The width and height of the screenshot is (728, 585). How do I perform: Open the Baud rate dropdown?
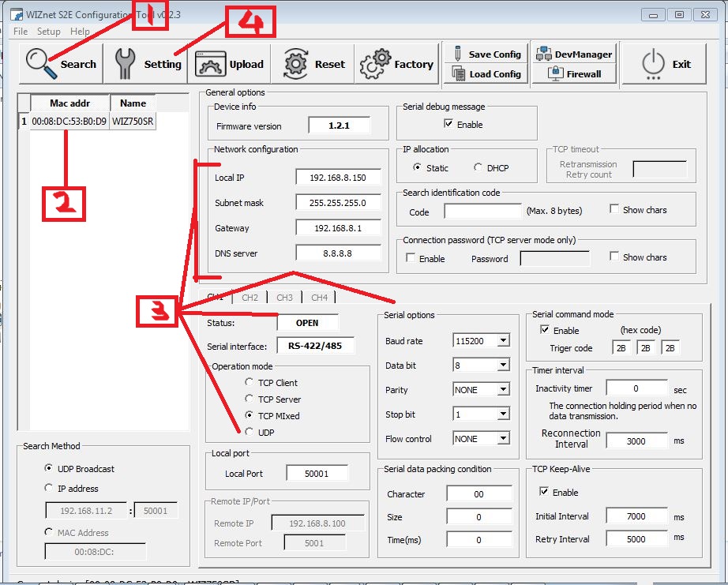click(x=503, y=341)
